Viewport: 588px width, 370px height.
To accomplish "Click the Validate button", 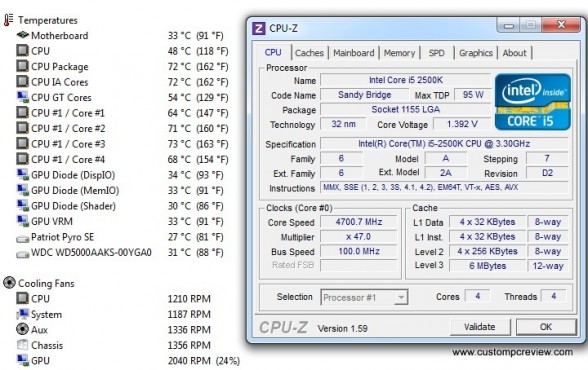I will pos(480,327).
